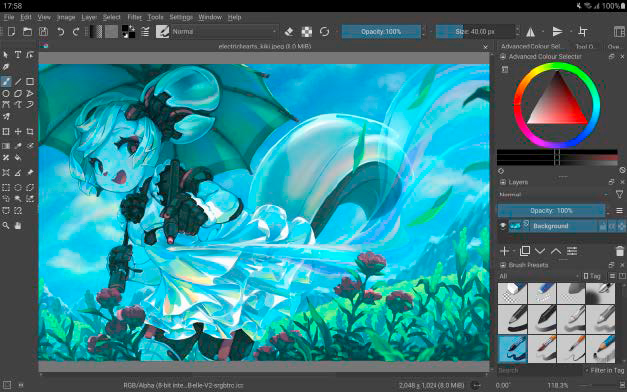The width and height of the screenshot is (627, 392).
Task: Save the document with floppy icon
Action: pos(44,32)
